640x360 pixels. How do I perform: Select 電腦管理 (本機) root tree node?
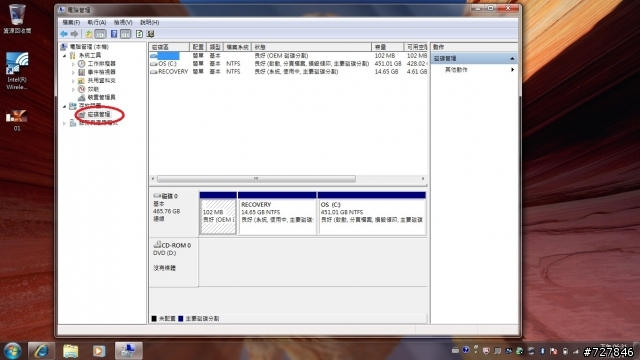(x=89, y=47)
